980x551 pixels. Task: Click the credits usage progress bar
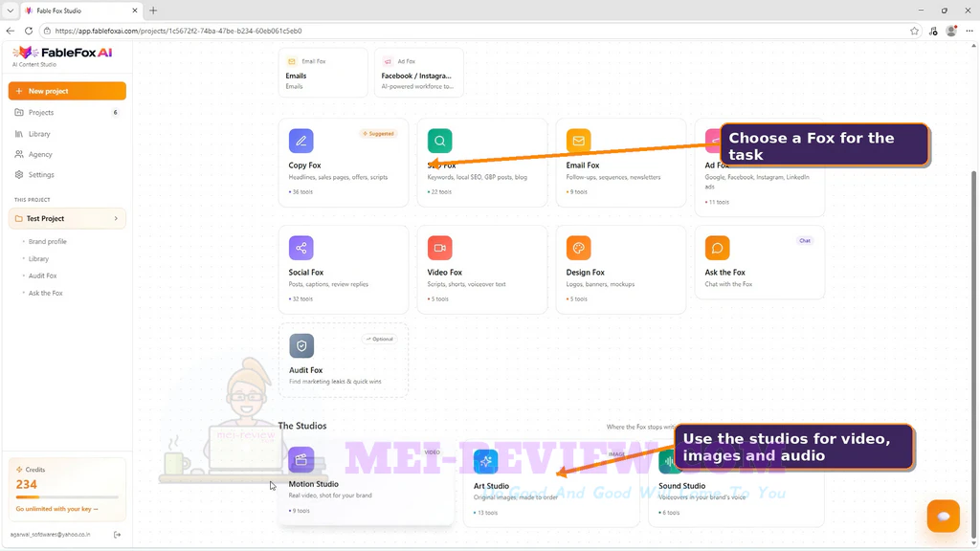point(67,497)
